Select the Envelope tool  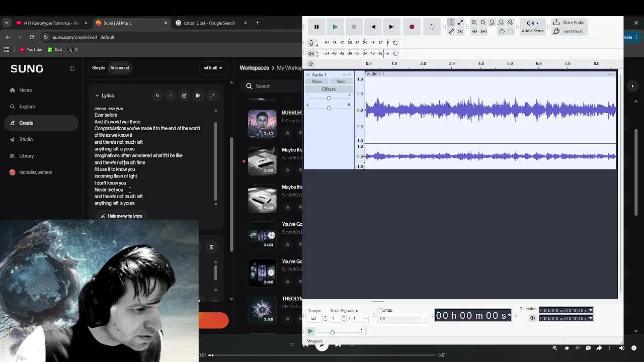pos(460,23)
